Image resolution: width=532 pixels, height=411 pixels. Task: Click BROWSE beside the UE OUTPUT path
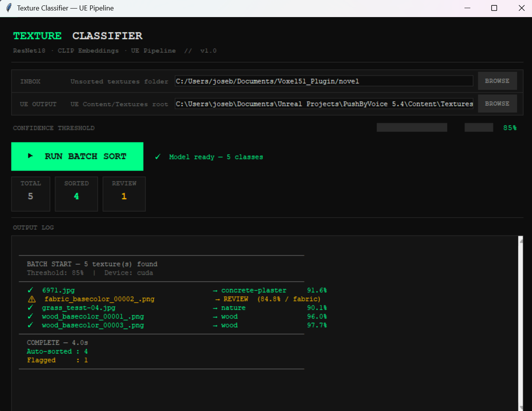(497, 103)
